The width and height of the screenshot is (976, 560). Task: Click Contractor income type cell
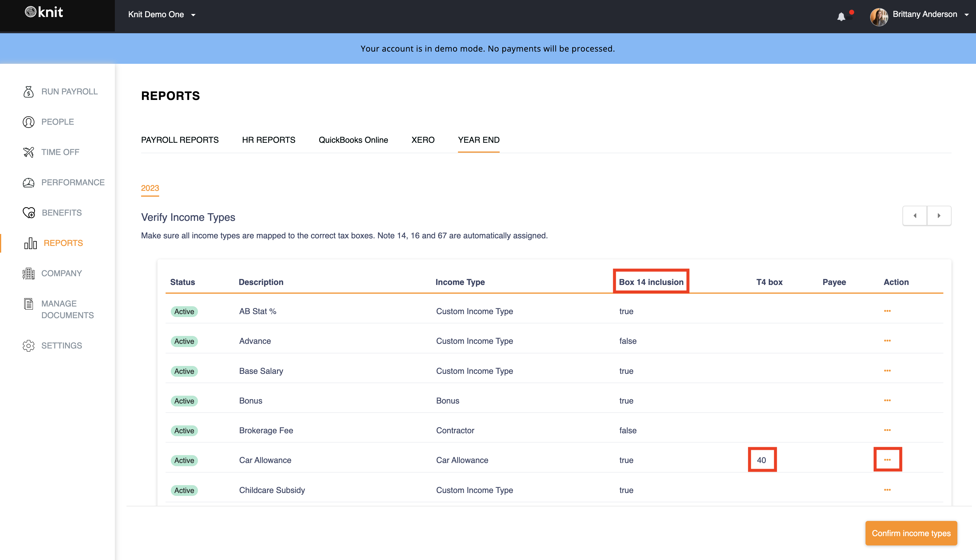tap(455, 430)
